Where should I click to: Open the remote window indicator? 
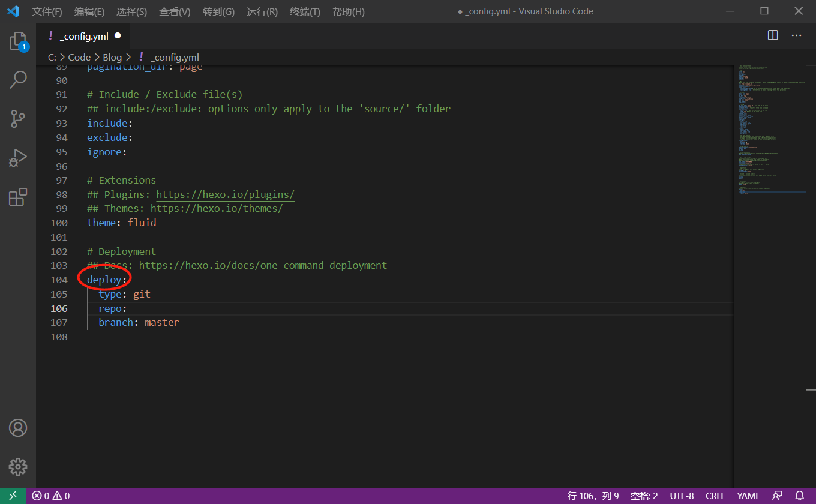pyautogui.click(x=13, y=496)
